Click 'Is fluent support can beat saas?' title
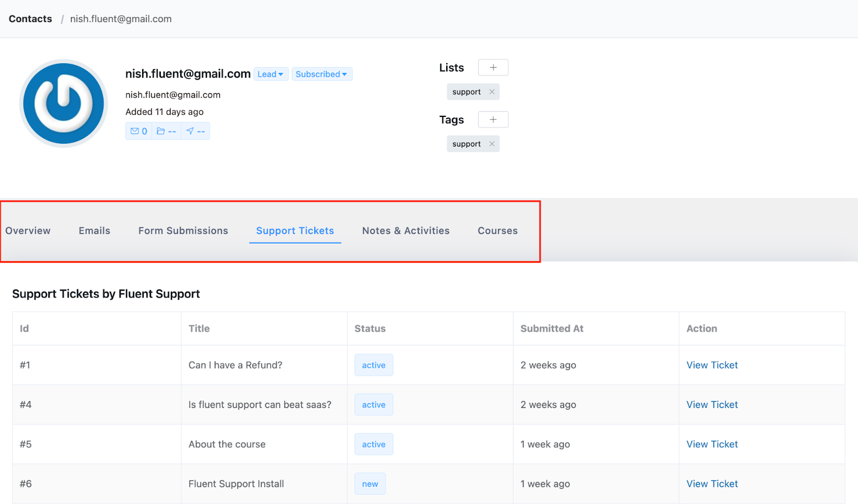The image size is (858, 504). (x=260, y=405)
